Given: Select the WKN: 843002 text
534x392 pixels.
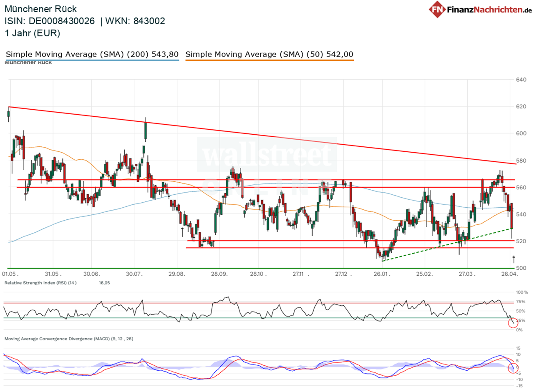Looking at the screenshot, I should point(136,21).
